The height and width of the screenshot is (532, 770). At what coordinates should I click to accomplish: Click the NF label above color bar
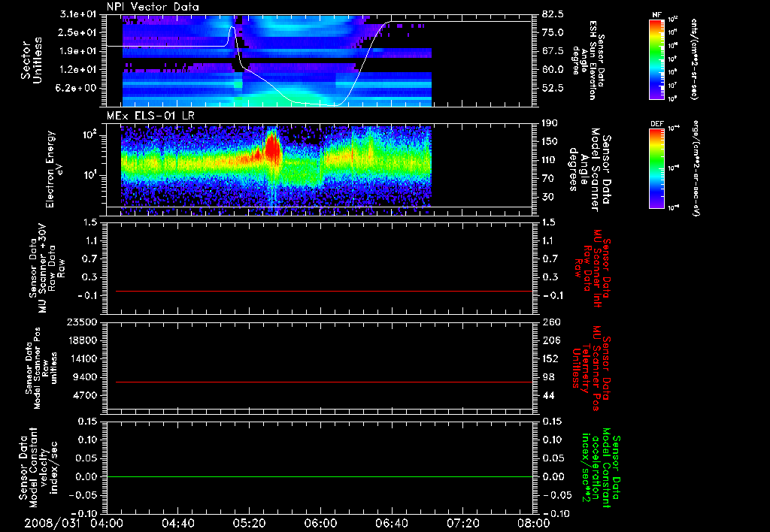click(x=656, y=15)
